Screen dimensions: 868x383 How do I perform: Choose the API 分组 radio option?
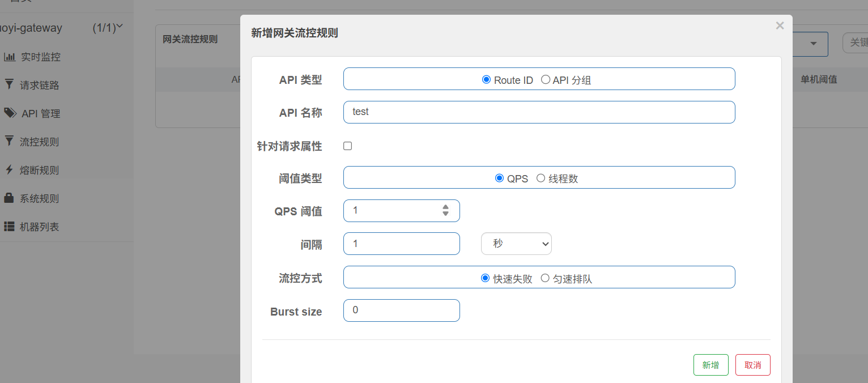click(x=546, y=80)
